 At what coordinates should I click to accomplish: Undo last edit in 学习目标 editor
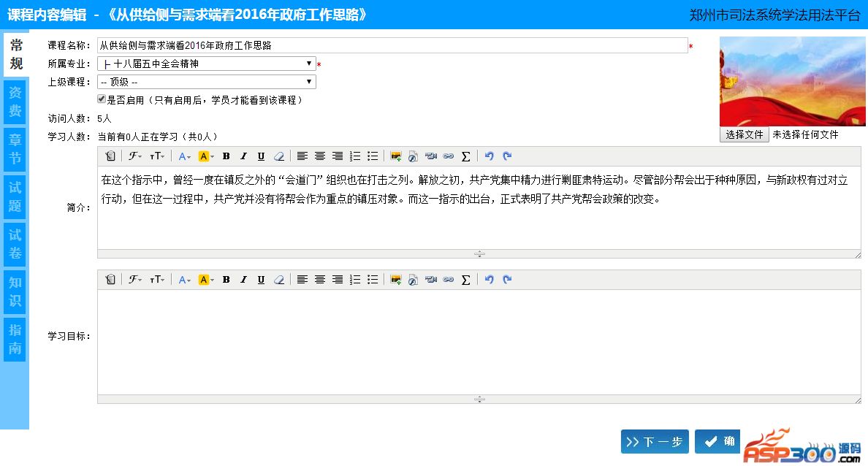click(490, 280)
